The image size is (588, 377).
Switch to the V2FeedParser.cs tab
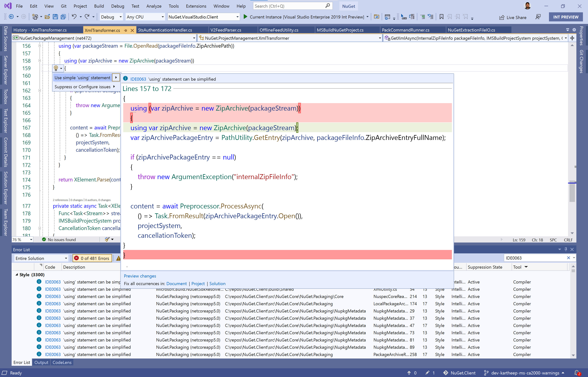tap(226, 30)
